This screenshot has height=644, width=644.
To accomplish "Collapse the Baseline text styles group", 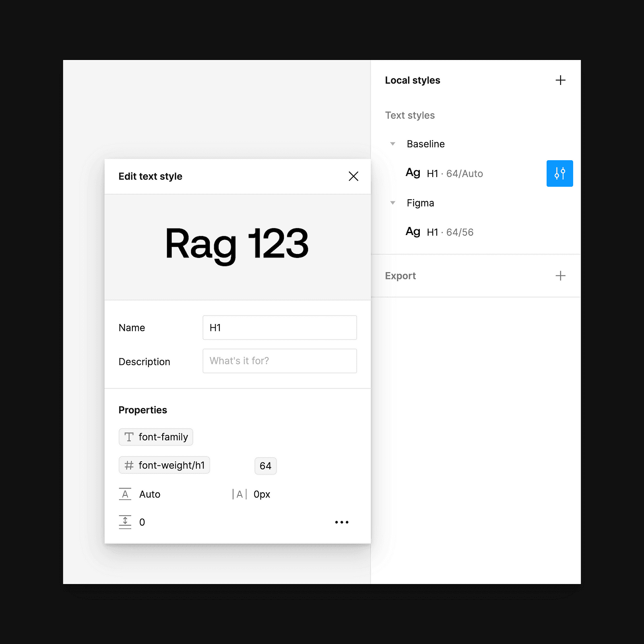I will (393, 144).
